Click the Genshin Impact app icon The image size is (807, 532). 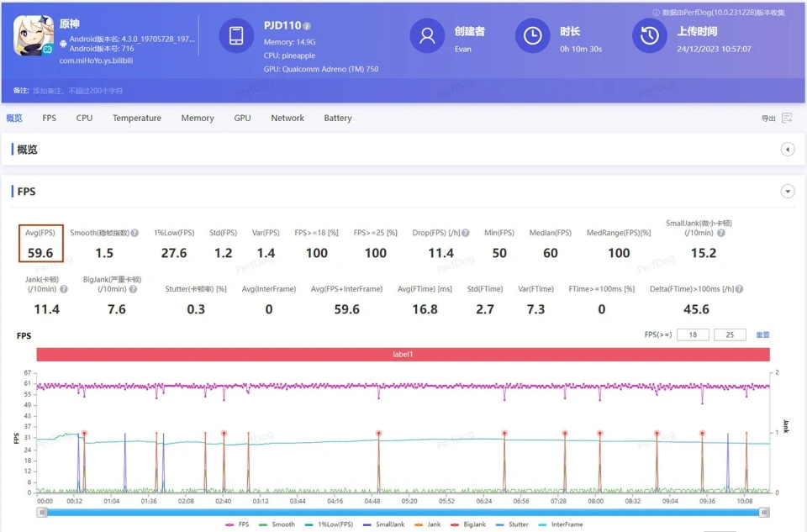pyautogui.click(x=34, y=36)
